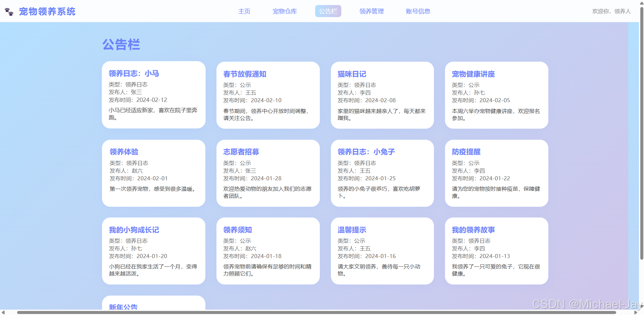Open the 领养日志：小兔子 card title
644x315 pixels.
click(x=366, y=152)
